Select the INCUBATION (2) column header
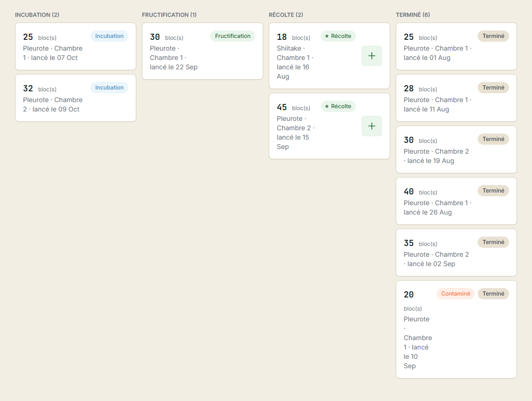The width and height of the screenshot is (532, 401). tap(37, 15)
